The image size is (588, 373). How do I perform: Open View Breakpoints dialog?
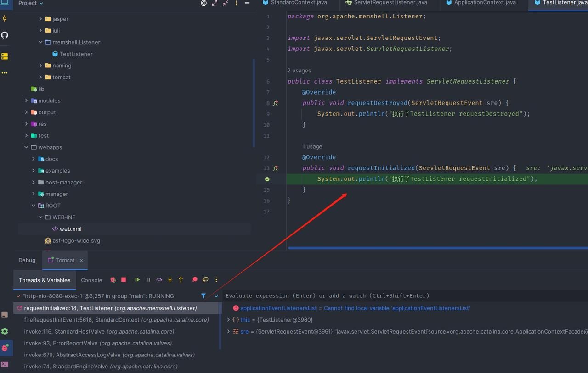point(194,279)
